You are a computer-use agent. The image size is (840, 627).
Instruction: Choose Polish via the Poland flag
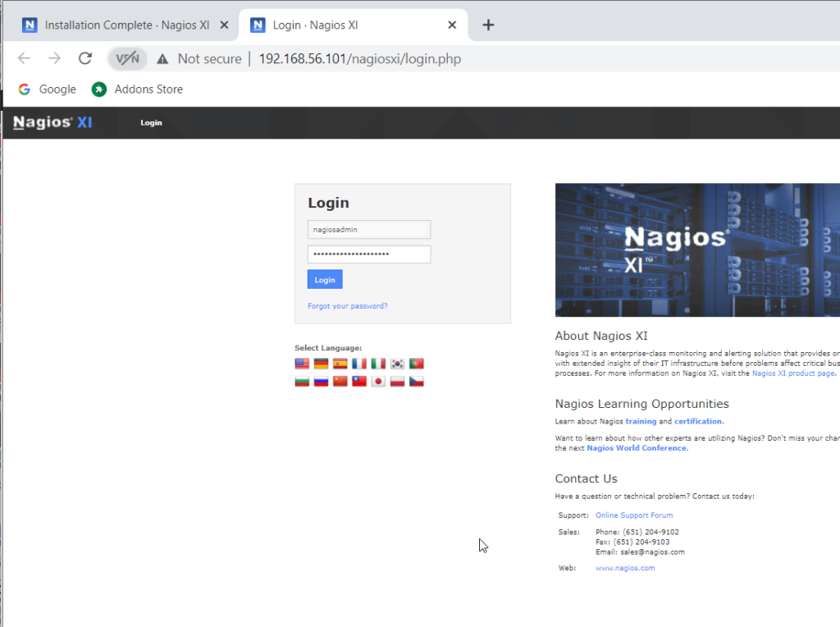pos(397,381)
